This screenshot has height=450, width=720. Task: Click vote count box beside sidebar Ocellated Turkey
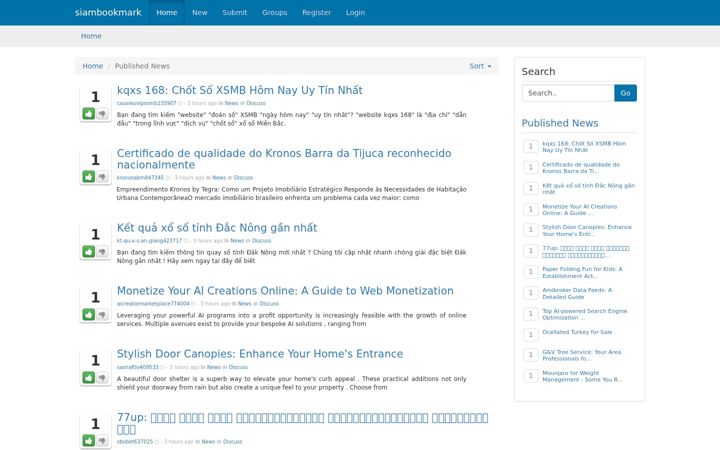[531, 334]
